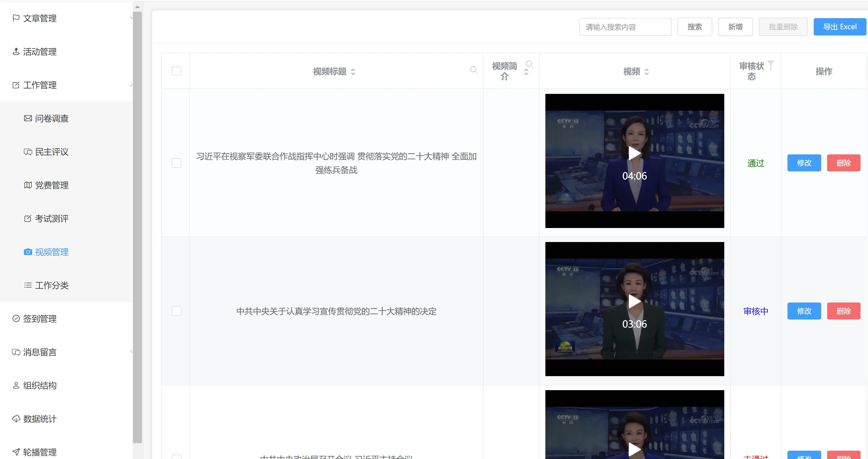Click the user icon beside 组织结构
The height and width of the screenshot is (459, 868).
click(16, 385)
